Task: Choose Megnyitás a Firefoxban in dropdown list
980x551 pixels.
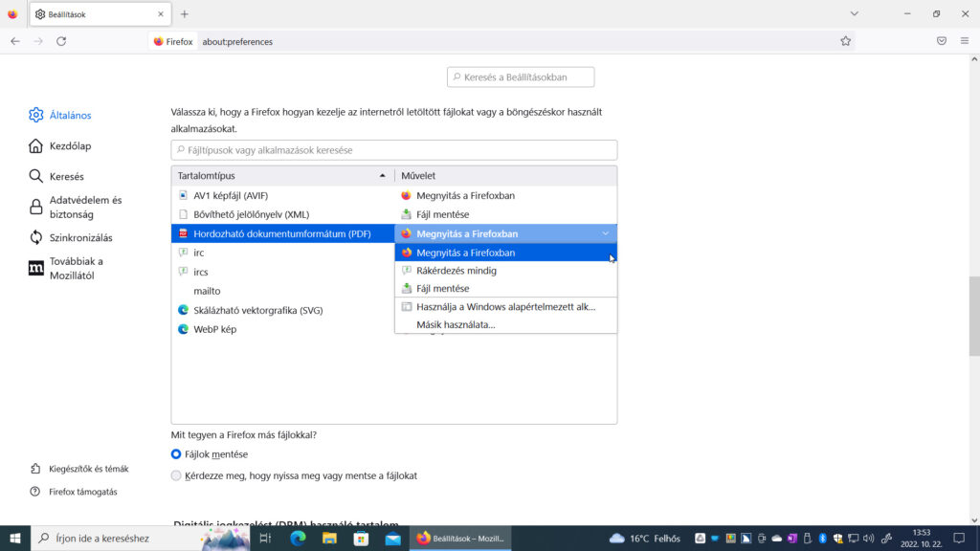Action: (x=505, y=253)
